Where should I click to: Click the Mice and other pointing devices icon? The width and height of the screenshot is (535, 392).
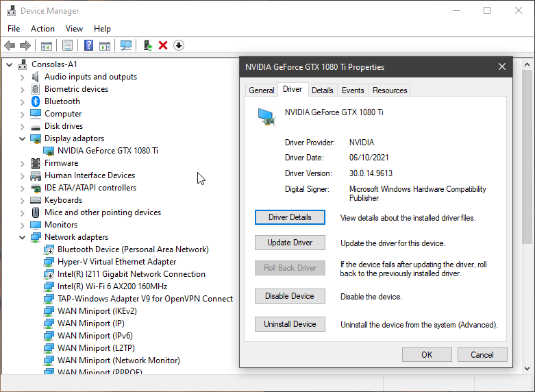[36, 212]
